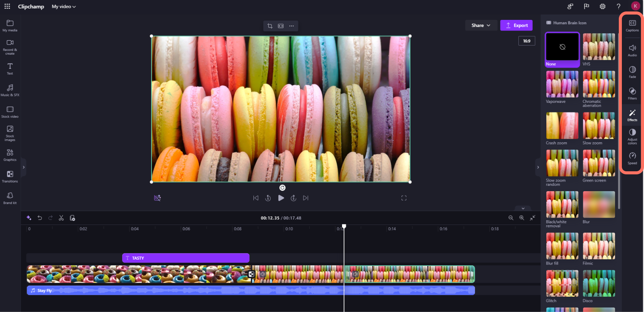Image resolution: width=644 pixels, height=312 pixels.
Task: Open the Adjust colors tab
Action: point(632,136)
